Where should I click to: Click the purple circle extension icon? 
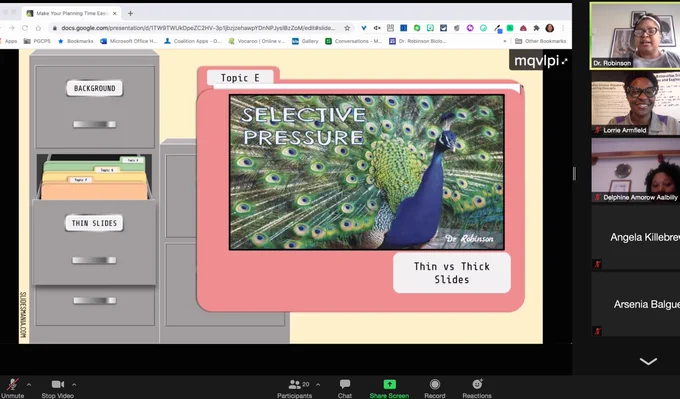coord(470,28)
